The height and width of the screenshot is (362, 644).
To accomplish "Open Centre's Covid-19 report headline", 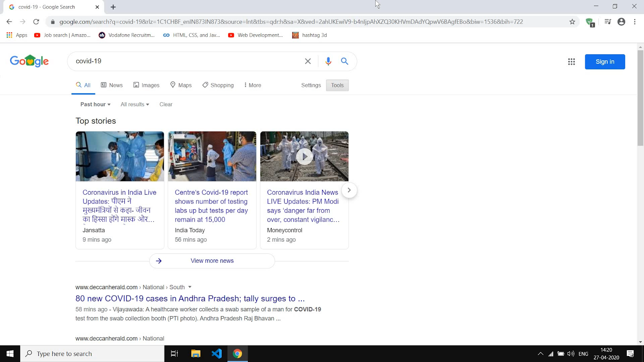I will pos(211,206).
